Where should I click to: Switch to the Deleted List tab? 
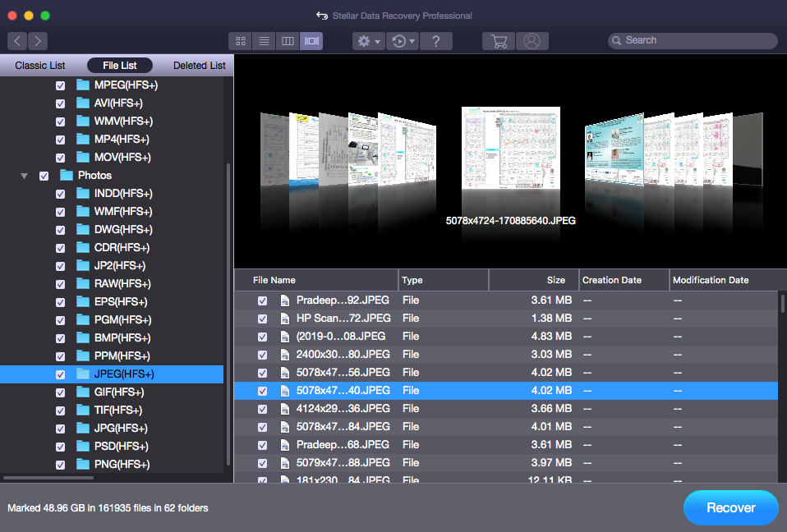[199, 66]
